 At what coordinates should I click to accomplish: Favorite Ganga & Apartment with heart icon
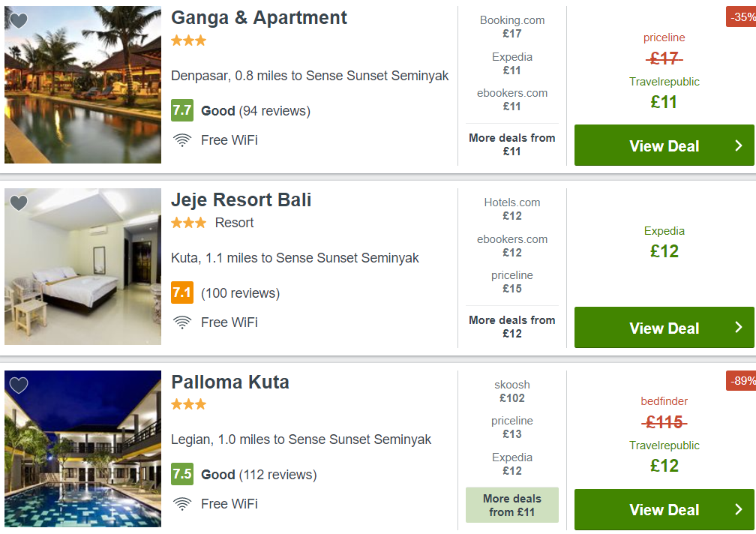[x=19, y=21]
